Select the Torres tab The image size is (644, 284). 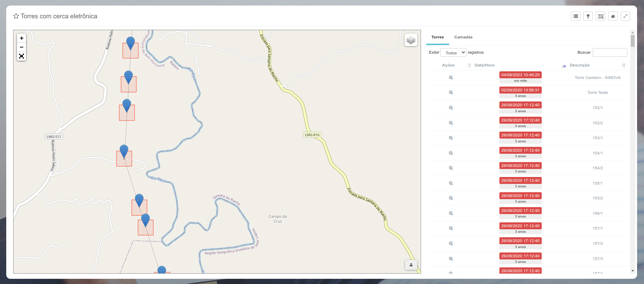437,37
